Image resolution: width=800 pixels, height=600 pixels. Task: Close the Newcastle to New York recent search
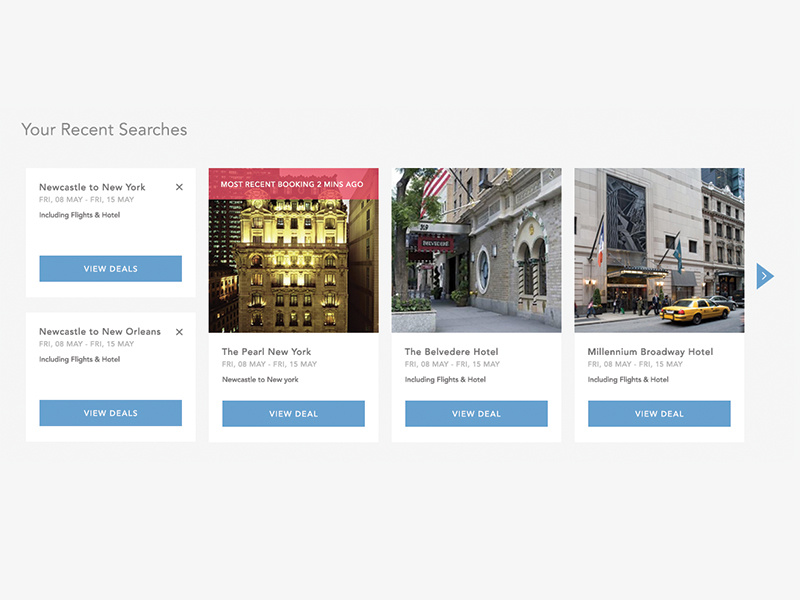point(179,187)
